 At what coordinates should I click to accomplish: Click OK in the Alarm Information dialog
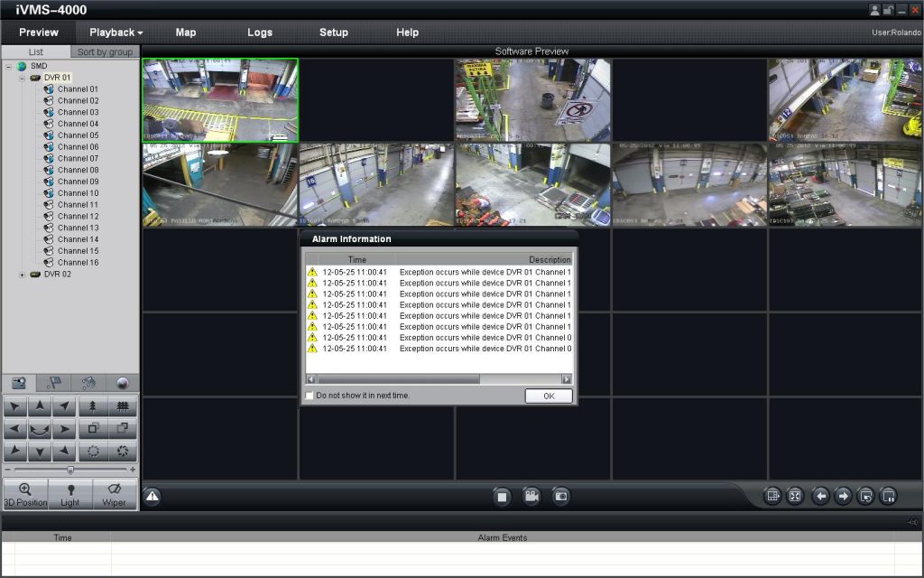[548, 396]
